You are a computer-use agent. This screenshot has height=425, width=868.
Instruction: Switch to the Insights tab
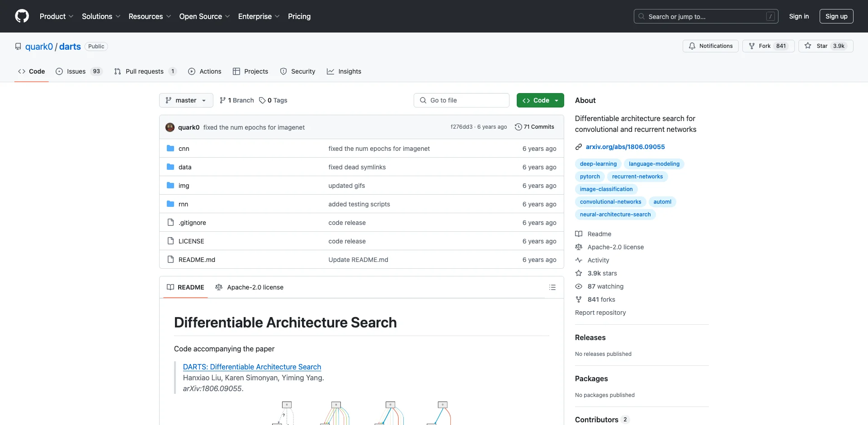click(x=344, y=71)
